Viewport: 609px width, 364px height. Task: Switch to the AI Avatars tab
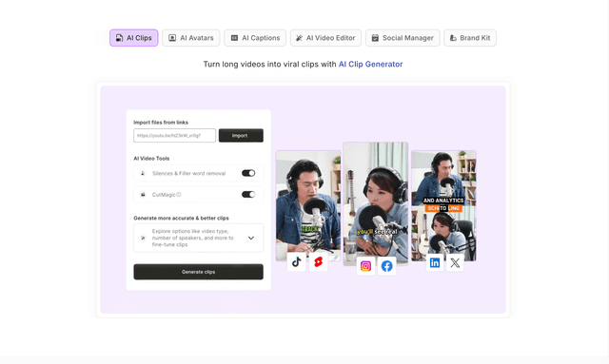click(190, 38)
